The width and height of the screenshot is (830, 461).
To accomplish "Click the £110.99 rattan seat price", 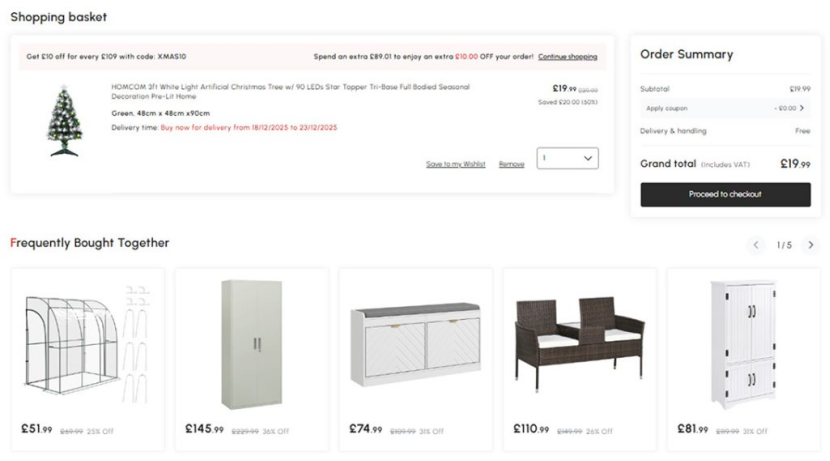I will click(x=531, y=429).
